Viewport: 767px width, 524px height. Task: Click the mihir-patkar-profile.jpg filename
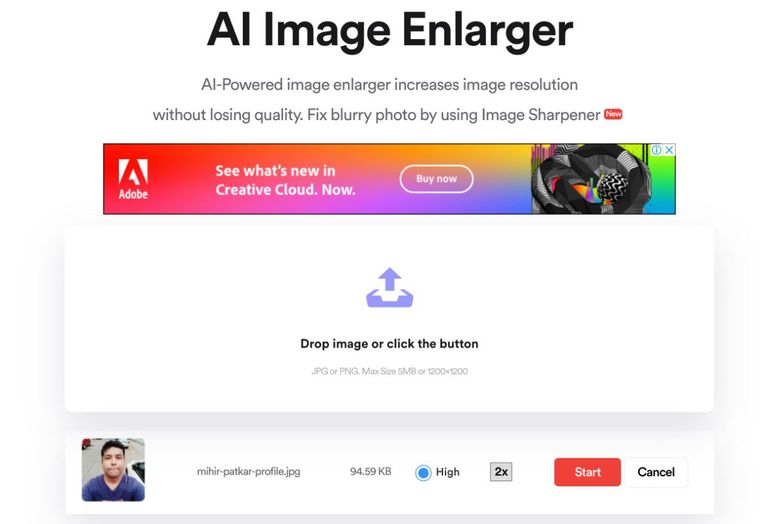(248, 472)
